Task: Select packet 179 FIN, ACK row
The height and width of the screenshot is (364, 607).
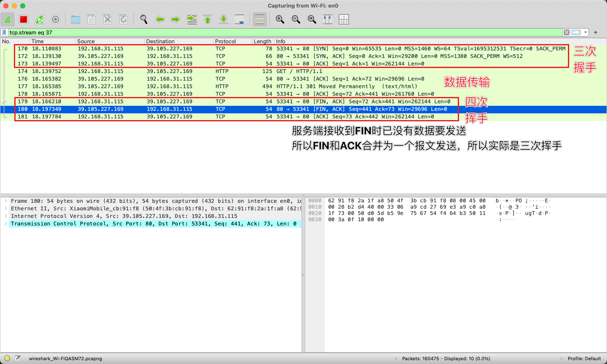Action: point(303,102)
